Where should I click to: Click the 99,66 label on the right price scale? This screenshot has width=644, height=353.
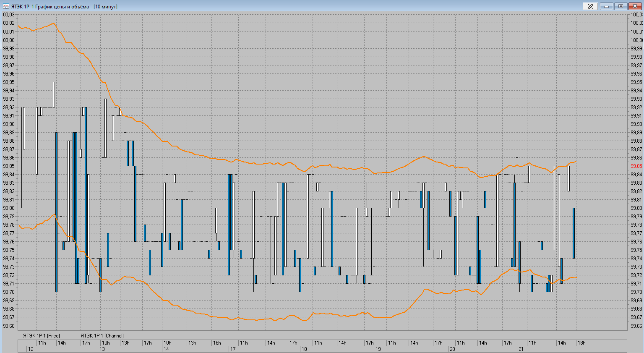click(636, 326)
